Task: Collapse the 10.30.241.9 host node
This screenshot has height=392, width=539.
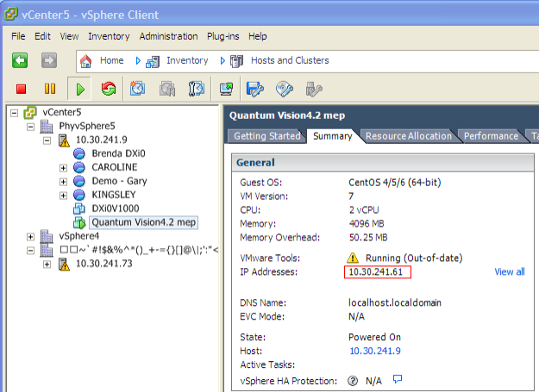Action: pyautogui.click(x=47, y=140)
